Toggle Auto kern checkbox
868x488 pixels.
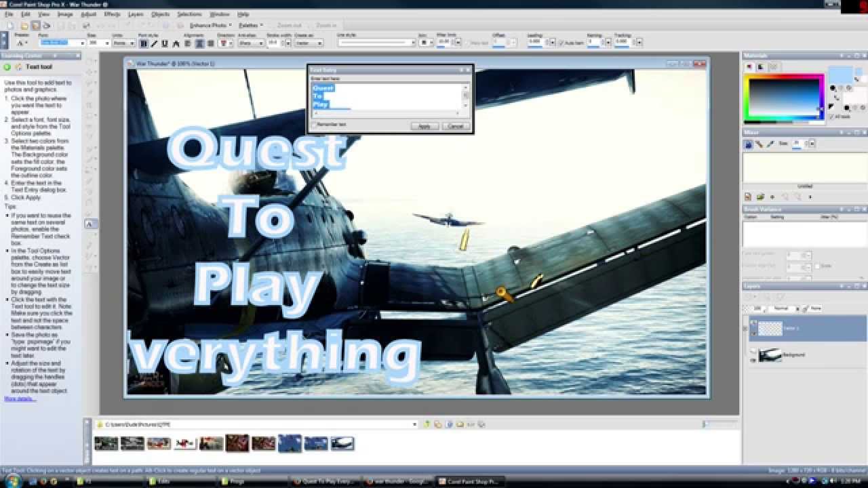click(x=561, y=43)
